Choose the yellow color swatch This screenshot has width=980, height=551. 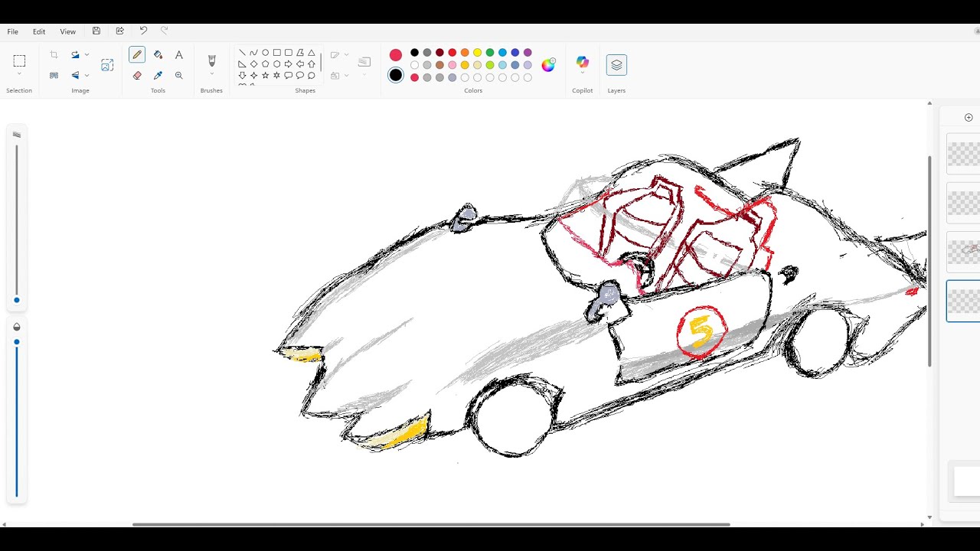(477, 53)
